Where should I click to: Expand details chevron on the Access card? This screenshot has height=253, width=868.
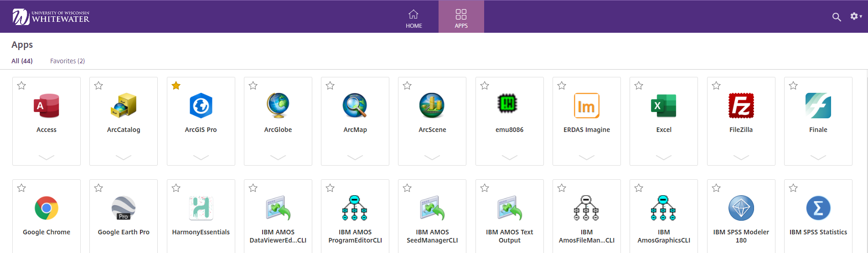point(46,157)
